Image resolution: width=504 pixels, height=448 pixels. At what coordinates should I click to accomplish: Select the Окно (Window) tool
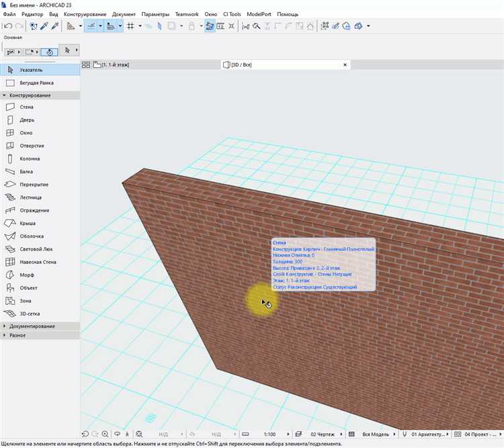26,133
